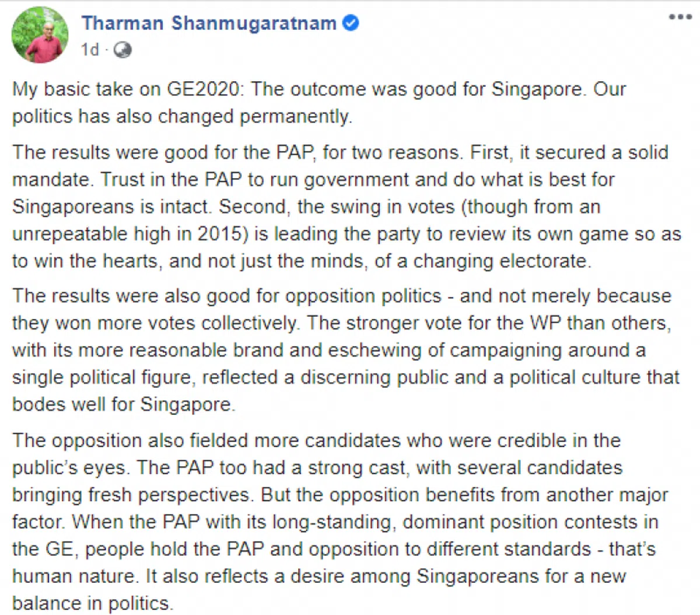Click the "1d" post timestamp

[x=90, y=50]
